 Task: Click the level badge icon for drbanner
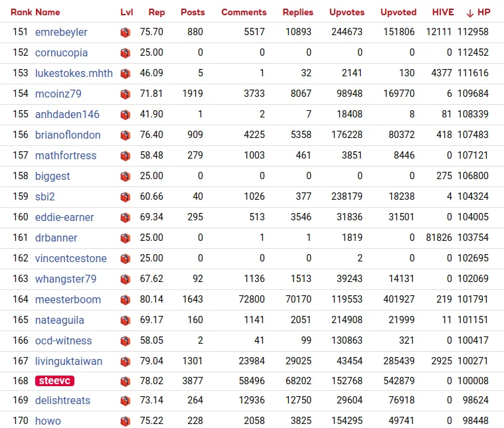[126, 238]
